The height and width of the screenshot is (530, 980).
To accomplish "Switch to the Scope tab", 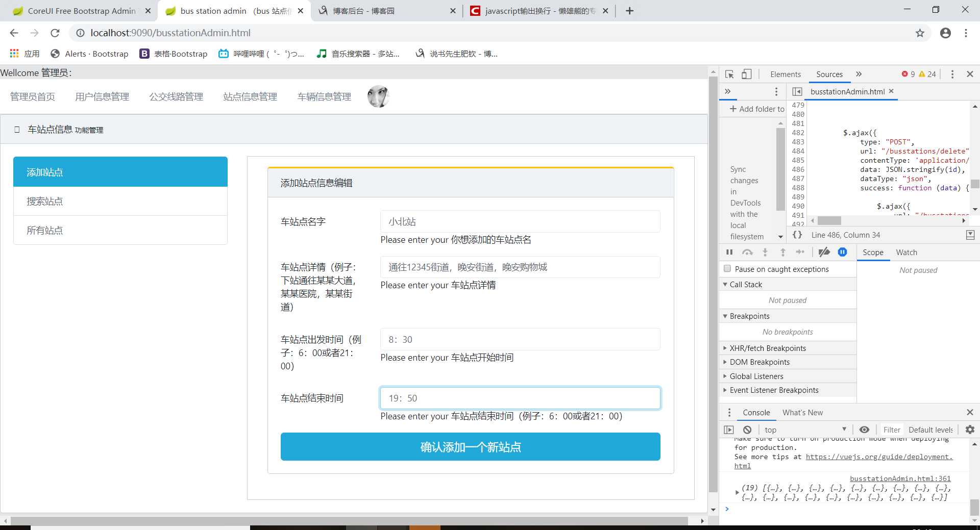I will (873, 252).
